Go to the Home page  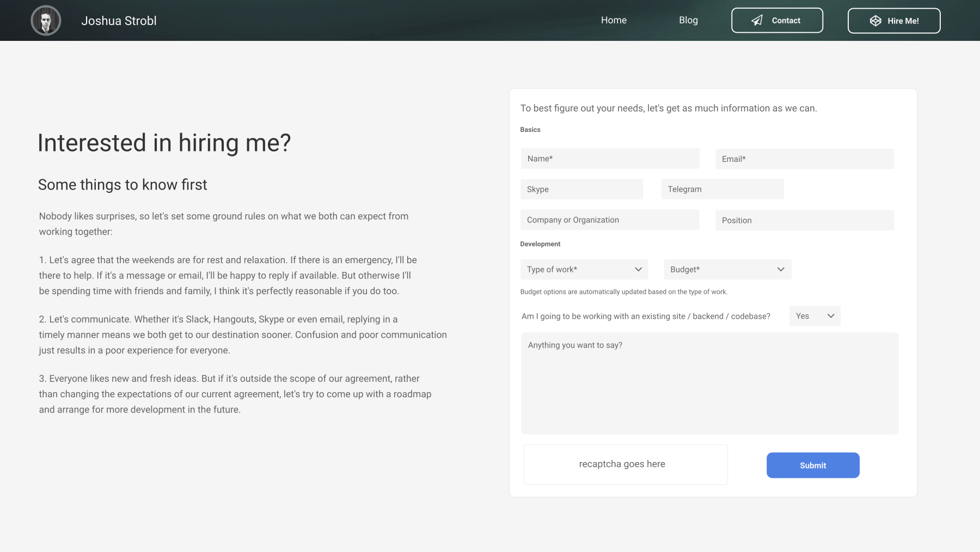[614, 20]
